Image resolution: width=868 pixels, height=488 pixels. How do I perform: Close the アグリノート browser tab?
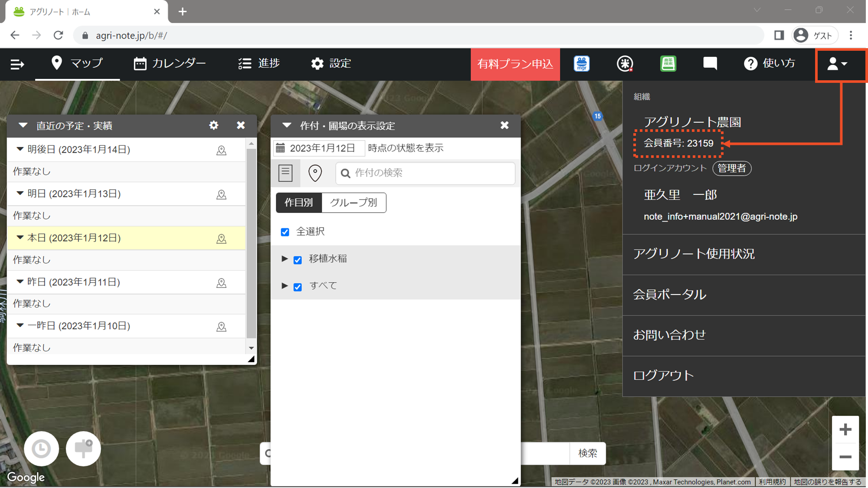tap(157, 12)
